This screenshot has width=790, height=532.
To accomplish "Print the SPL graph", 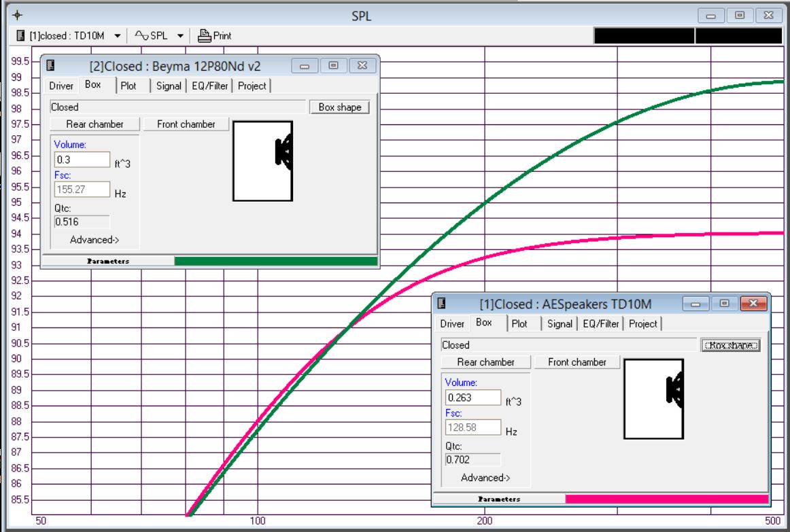I will (x=215, y=36).
